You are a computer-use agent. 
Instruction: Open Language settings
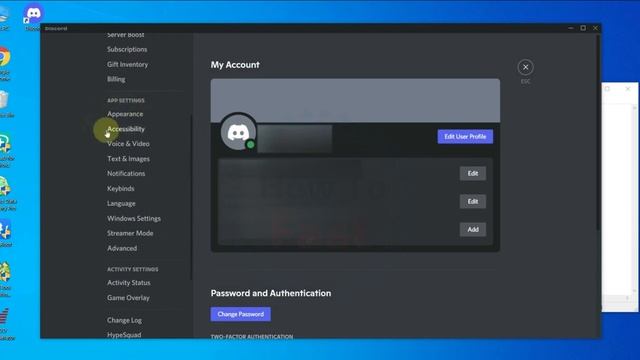click(121, 203)
